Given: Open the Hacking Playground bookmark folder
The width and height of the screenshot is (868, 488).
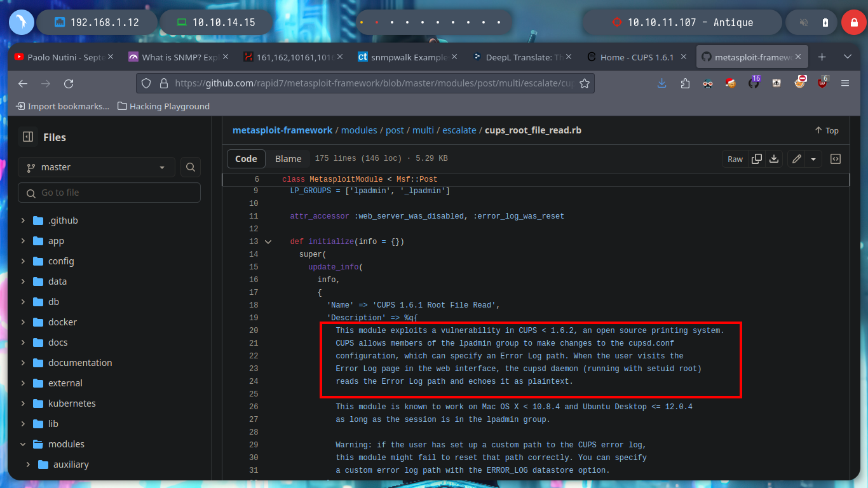Looking at the screenshot, I should coord(164,106).
